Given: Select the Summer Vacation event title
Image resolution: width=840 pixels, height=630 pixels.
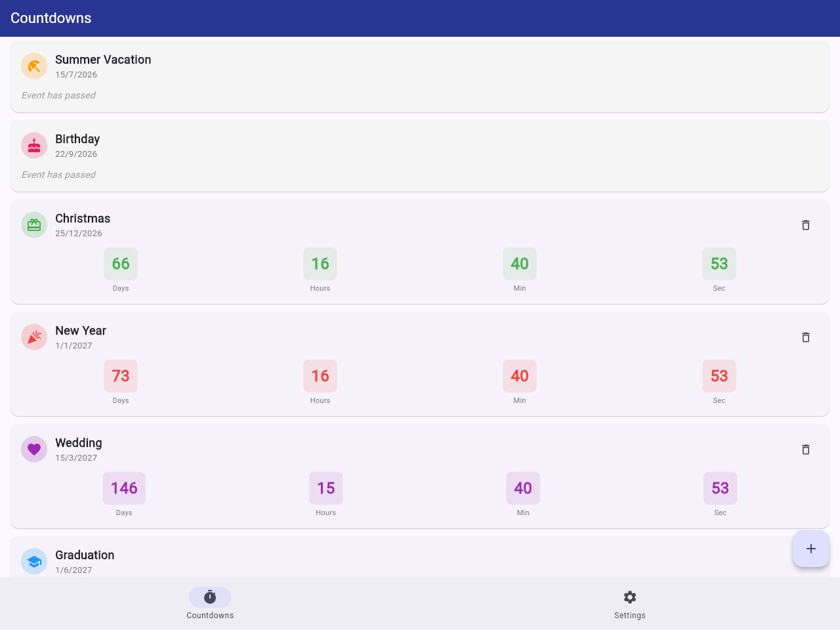Looking at the screenshot, I should point(103,60).
